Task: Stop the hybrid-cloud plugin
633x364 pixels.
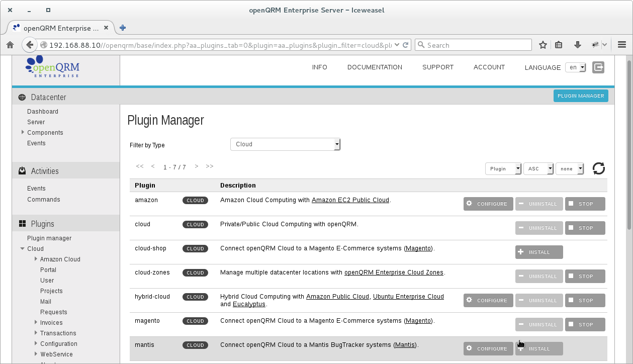Action: [x=585, y=300]
